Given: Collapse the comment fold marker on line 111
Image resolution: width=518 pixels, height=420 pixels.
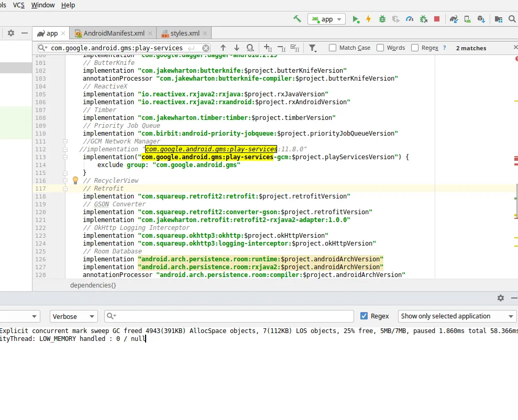Looking at the screenshot, I should tap(65, 141).
